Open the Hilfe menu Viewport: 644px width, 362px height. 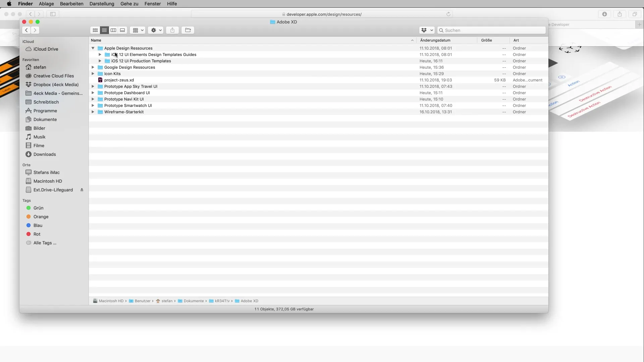[172, 4]
